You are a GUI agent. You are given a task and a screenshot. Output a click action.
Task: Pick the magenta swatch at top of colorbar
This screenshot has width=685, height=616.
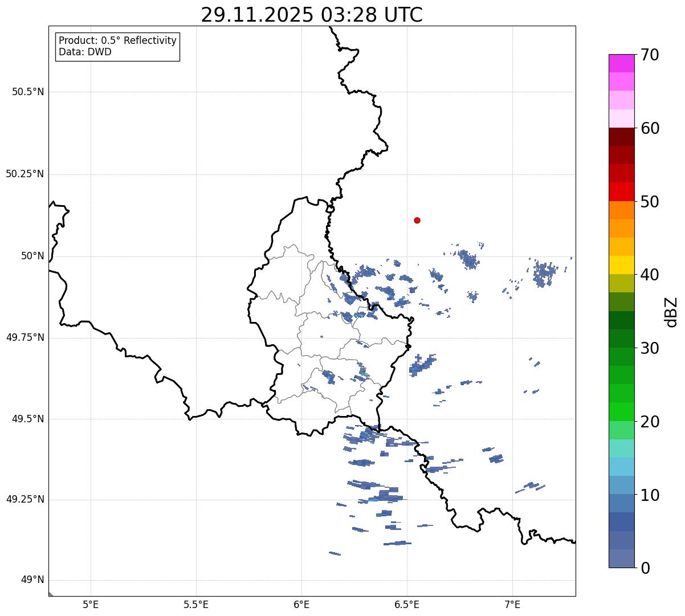coord(621,63)
